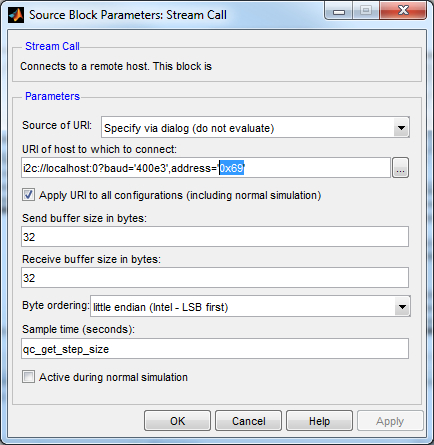
Task: Click the MATLAB icon in title bar
Action: tap(16, 15)
